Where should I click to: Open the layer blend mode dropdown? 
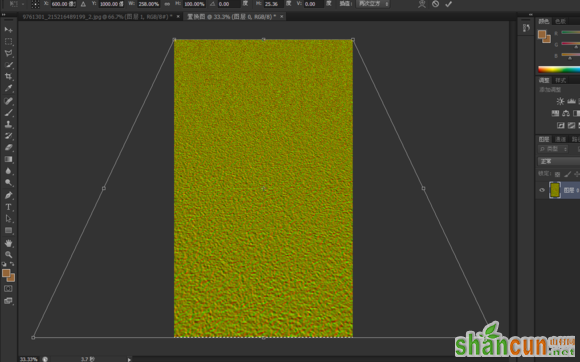[x=559, y=161]
